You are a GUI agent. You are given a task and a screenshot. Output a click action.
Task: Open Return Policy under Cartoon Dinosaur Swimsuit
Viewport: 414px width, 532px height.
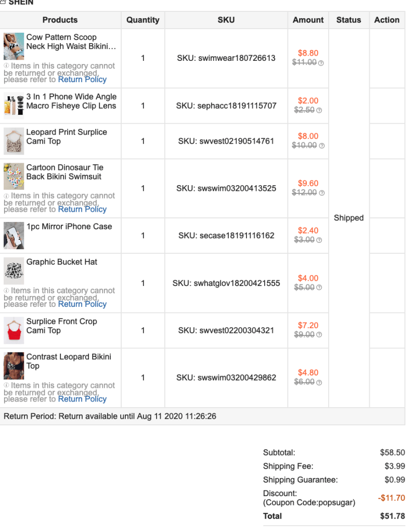click(82, 209)
